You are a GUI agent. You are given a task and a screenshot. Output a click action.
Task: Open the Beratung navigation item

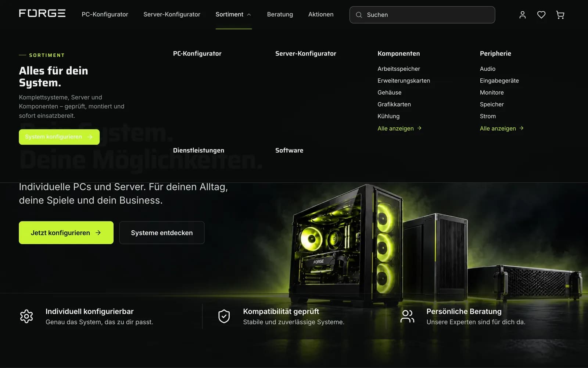(x=280, y=14)
